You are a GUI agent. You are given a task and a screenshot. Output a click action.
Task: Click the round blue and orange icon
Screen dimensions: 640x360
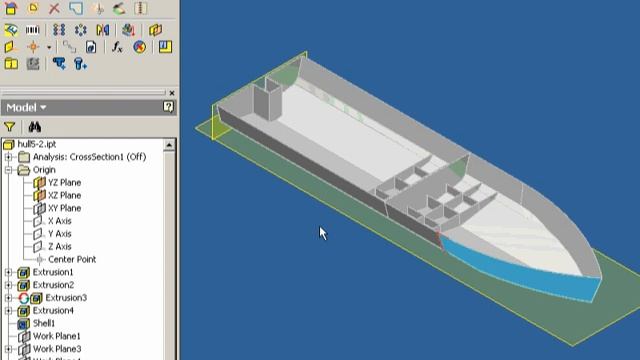[139, 47]
